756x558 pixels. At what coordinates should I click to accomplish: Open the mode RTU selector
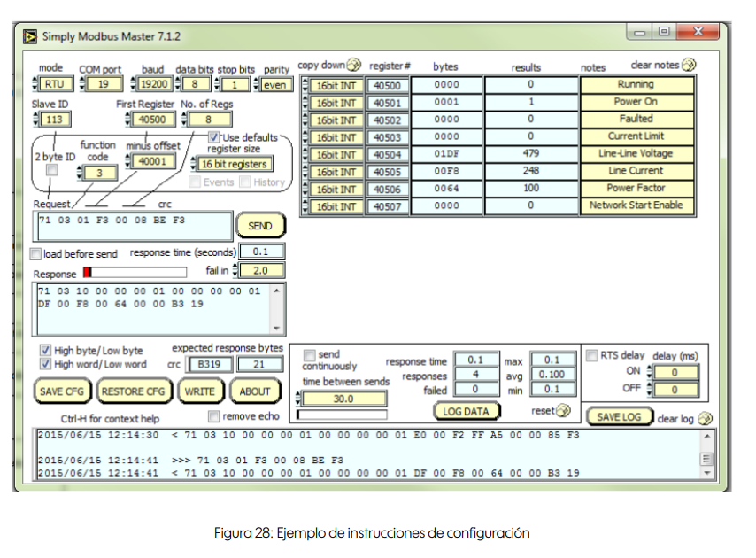coord(56,84)
